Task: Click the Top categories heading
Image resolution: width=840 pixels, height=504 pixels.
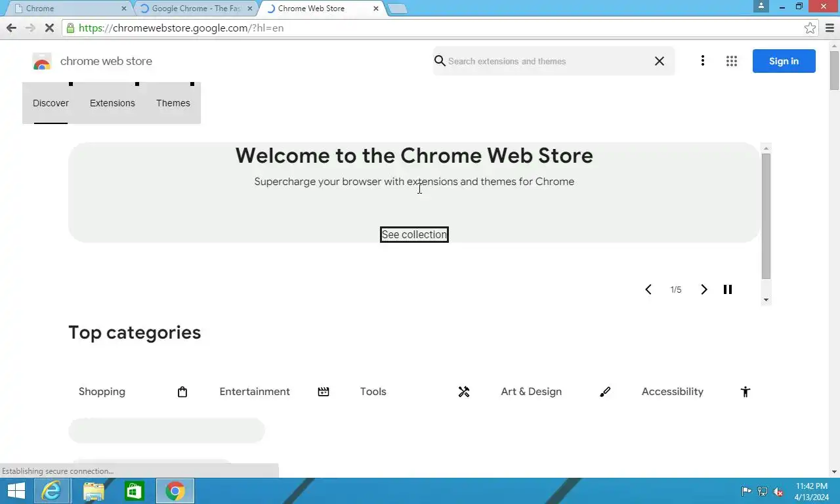Action: tap(135, 333)
